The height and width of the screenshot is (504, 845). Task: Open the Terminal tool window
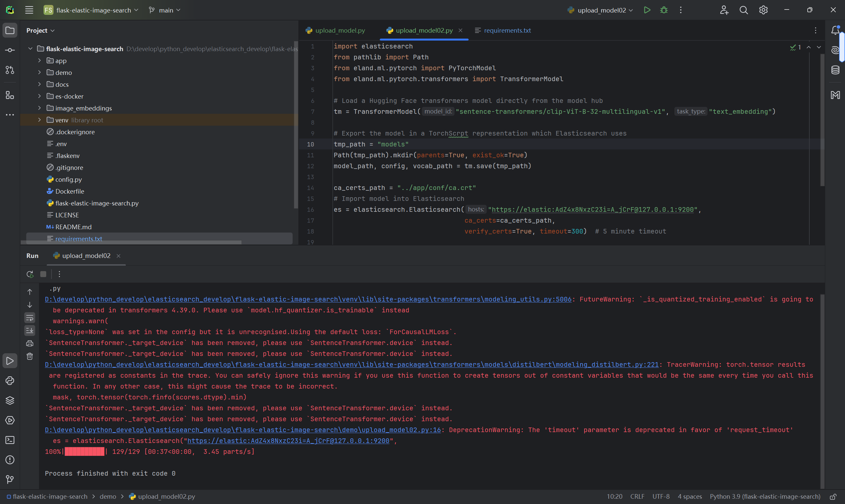click(x=10, y=440)
